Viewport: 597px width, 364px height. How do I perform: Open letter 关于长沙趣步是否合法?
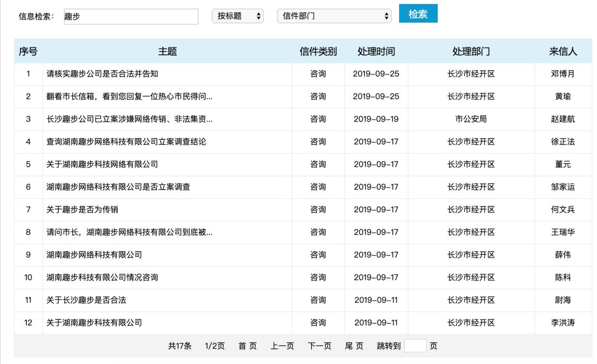86,300
